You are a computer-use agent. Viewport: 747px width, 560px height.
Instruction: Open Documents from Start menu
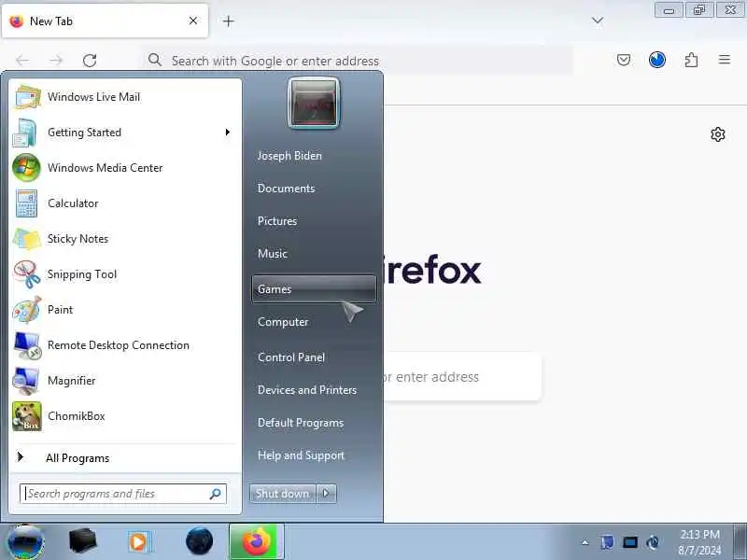(x=287, y=189)
